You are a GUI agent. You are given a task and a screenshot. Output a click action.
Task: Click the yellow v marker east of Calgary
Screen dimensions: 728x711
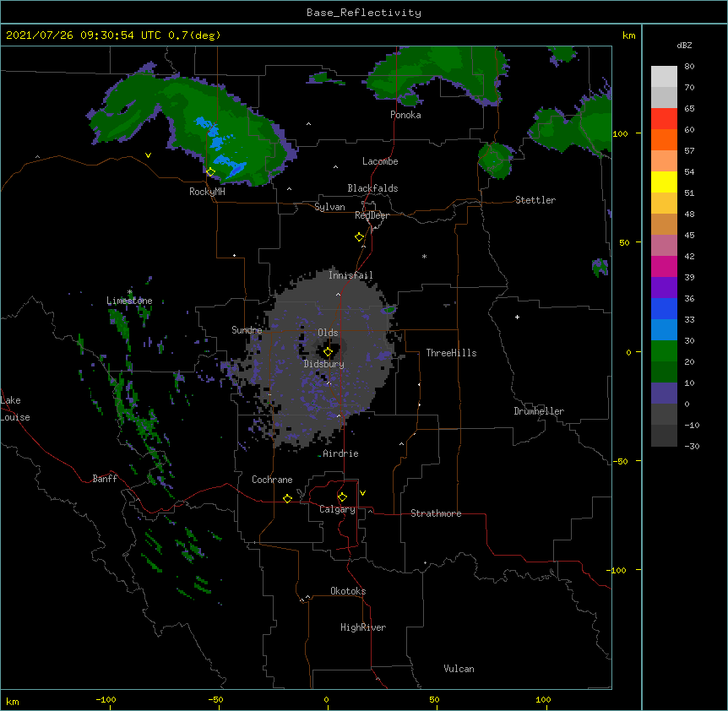[x=362, y=493]
